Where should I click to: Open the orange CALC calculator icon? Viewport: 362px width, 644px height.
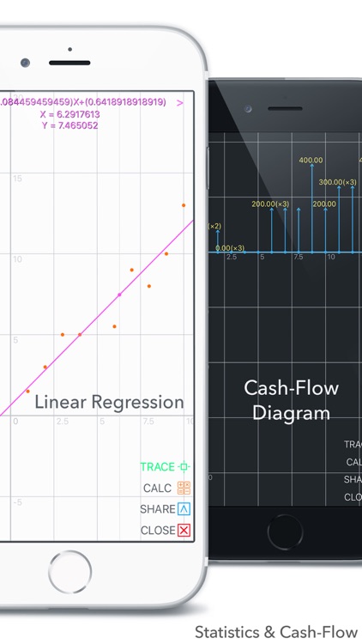click(x=184, y=488)
